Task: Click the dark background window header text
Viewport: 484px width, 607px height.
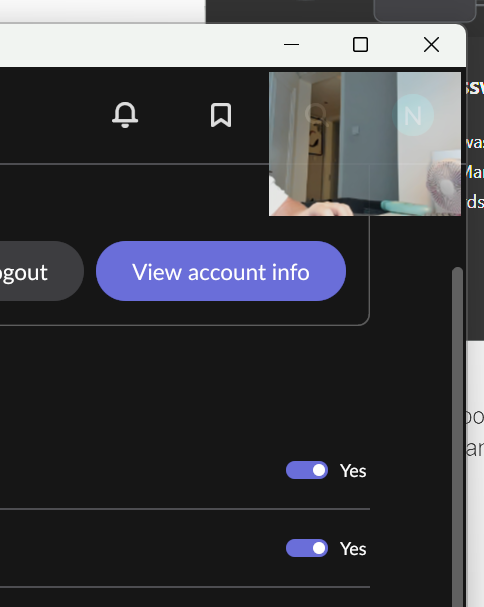Action: coord(475,87)
